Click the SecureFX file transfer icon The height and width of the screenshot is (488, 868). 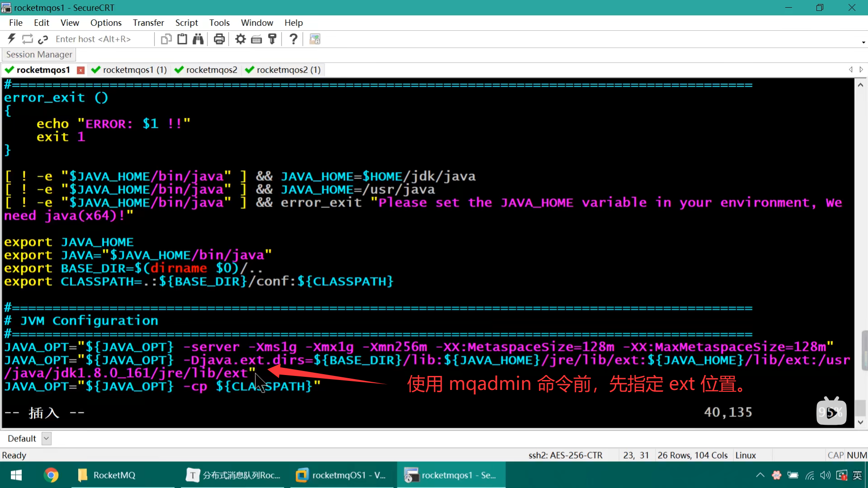[x=315, y=39]
